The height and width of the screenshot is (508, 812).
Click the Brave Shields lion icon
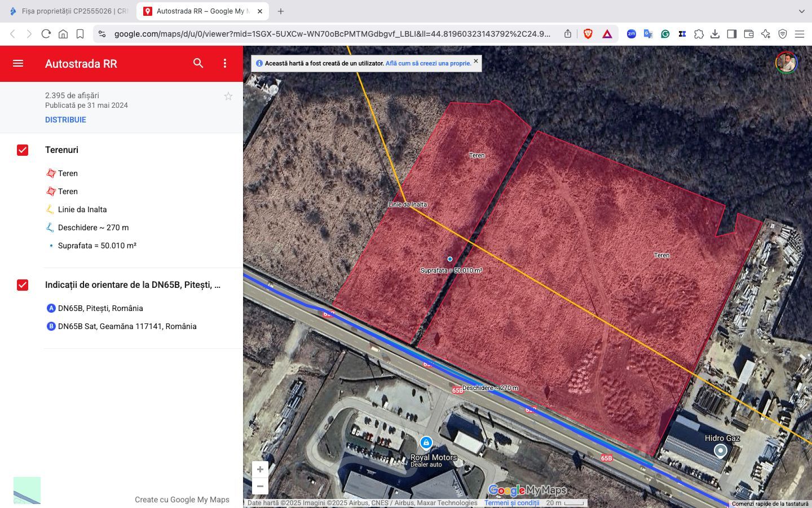588,34
